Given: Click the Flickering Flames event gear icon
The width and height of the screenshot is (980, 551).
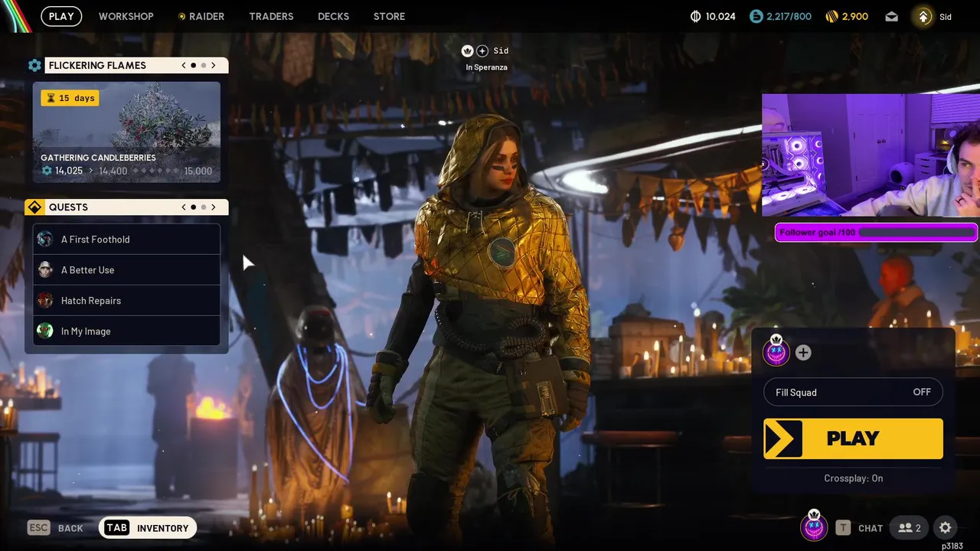Looking at the screenshot, I should tap(34, 65).
